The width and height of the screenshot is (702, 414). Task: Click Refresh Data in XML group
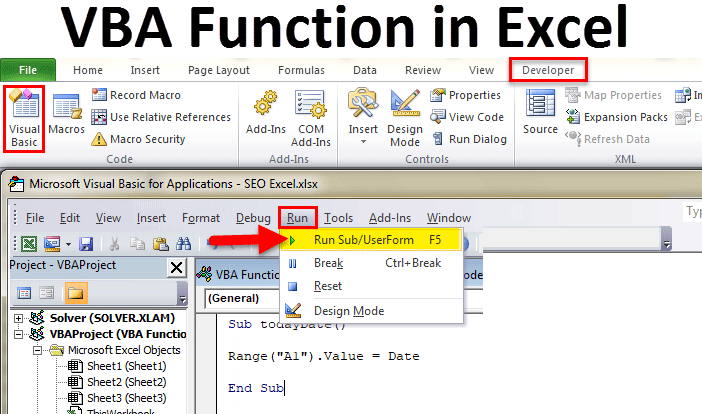pyautogui.click(x=607, y=139)
